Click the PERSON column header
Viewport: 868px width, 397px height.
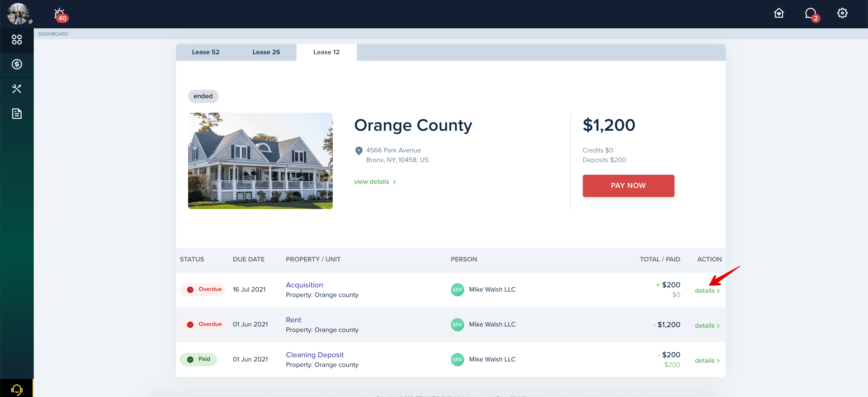[x=464, y=259]
